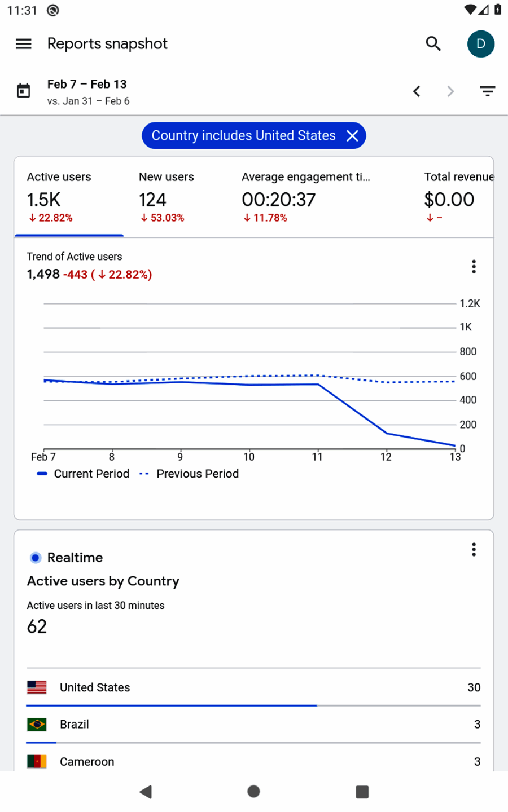Toggle Current Period legend series
This screenshot has height=812, width=508.
[84, 474]
